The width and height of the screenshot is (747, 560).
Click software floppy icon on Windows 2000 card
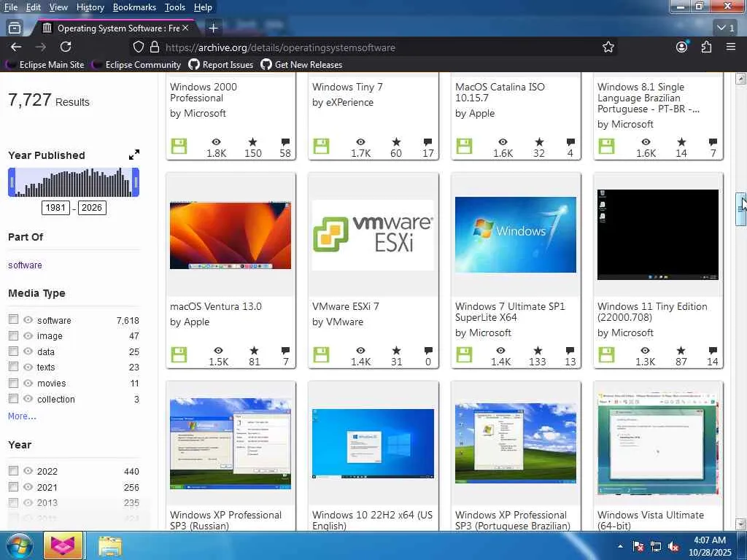pos(179,146)
